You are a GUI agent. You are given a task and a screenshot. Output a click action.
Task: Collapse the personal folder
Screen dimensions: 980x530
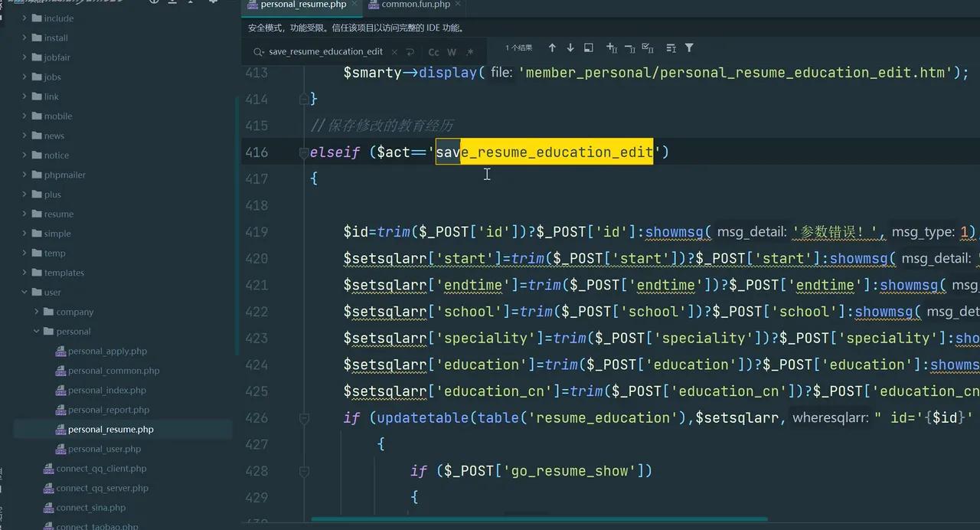point(37,332)
